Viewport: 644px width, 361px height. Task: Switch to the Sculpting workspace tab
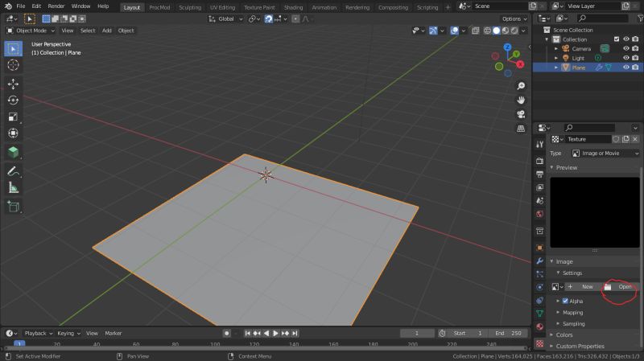tap(190, 7)
